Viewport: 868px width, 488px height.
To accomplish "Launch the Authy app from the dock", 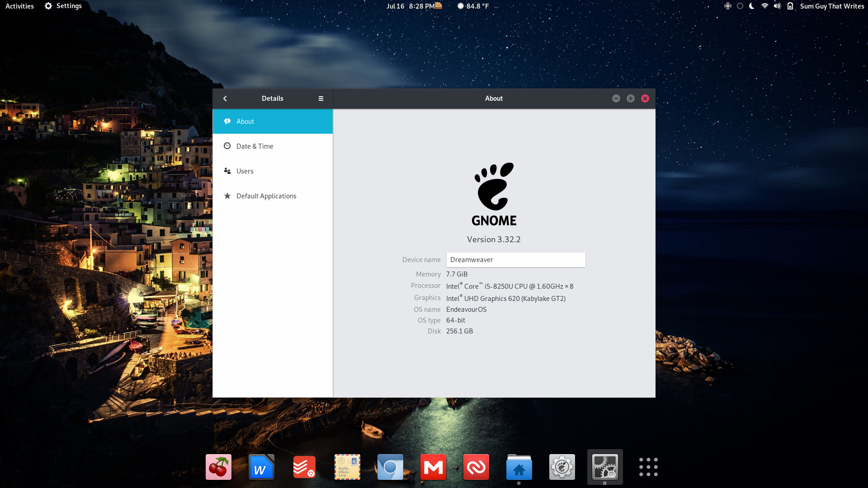I will [x=476, y=467].
